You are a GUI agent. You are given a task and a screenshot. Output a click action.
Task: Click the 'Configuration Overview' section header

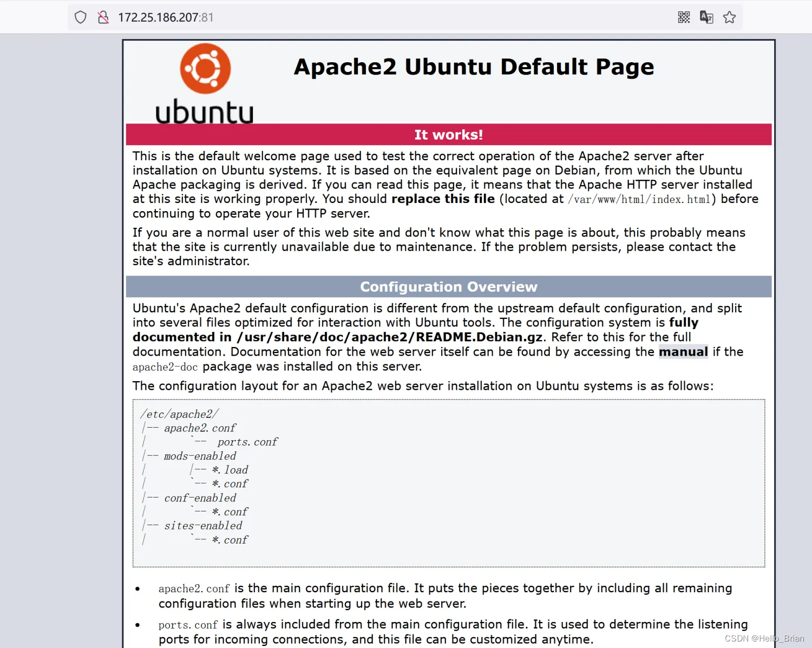(449, 286)
